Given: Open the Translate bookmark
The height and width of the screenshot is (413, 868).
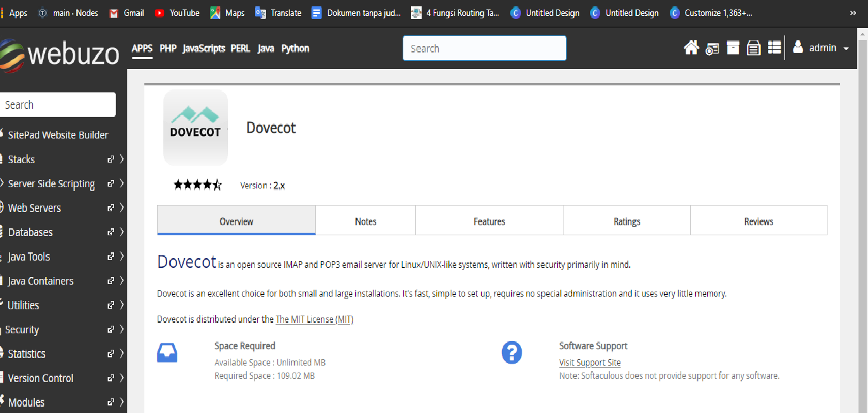Looking at the screenshot, I should click(x=278, y=13).
